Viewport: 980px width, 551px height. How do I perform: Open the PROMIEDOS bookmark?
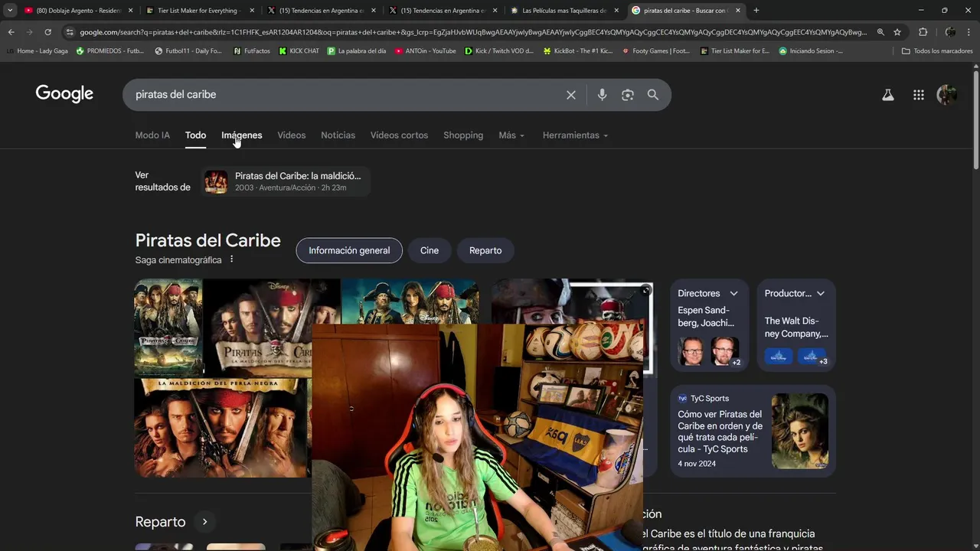pyautogui.click(x=110, y=51)
